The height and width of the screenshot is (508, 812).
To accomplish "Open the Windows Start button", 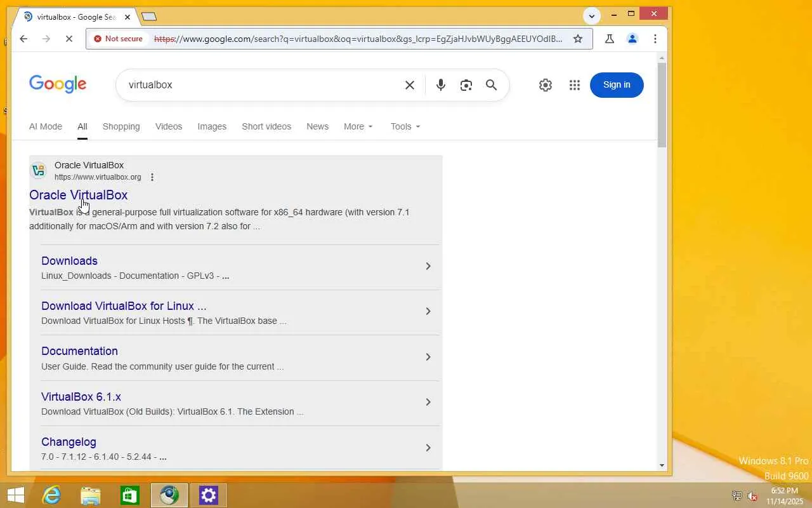I will point(15,495).
